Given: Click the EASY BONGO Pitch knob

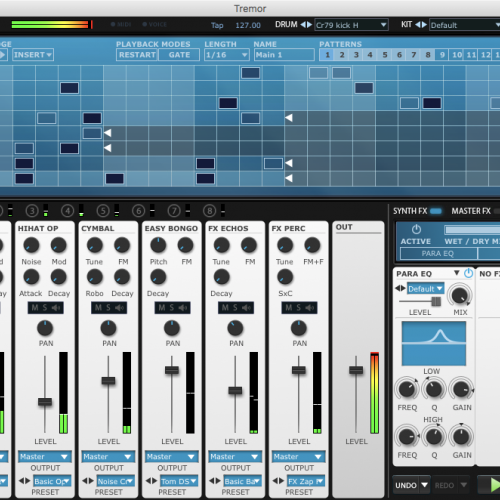Looking at the screenshot, I should [x=158, y=245].
